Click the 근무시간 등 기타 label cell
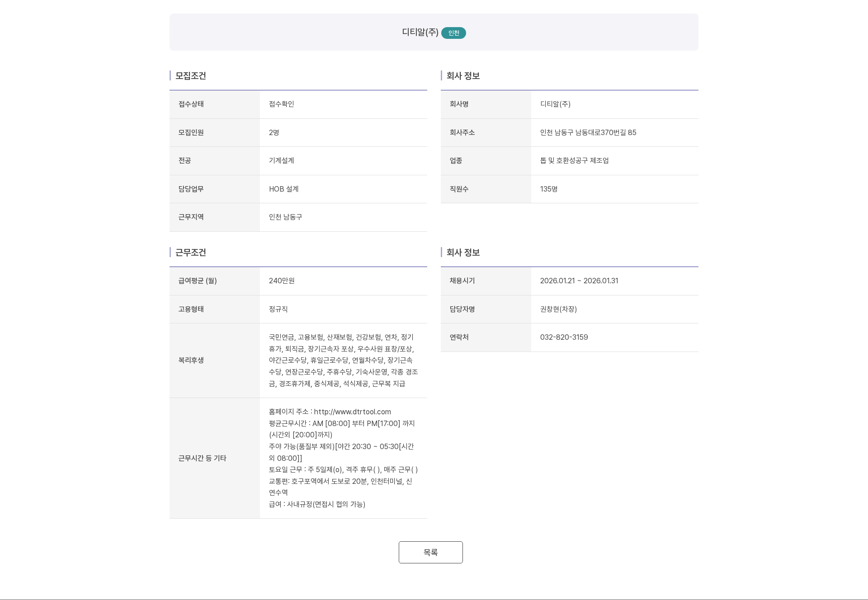 (x=215, y=458)
